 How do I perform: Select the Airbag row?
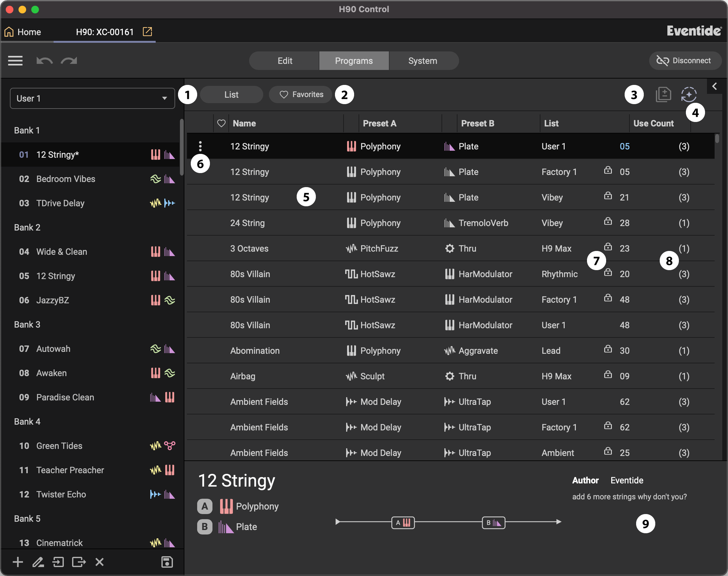(451, 376)
